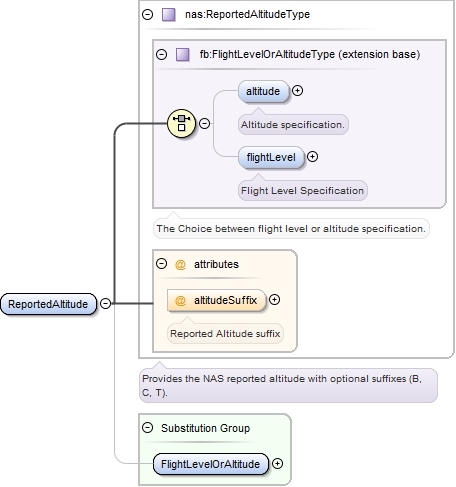Select the ReportedAltitude element node
456x487 pixels.
[48, 304]
